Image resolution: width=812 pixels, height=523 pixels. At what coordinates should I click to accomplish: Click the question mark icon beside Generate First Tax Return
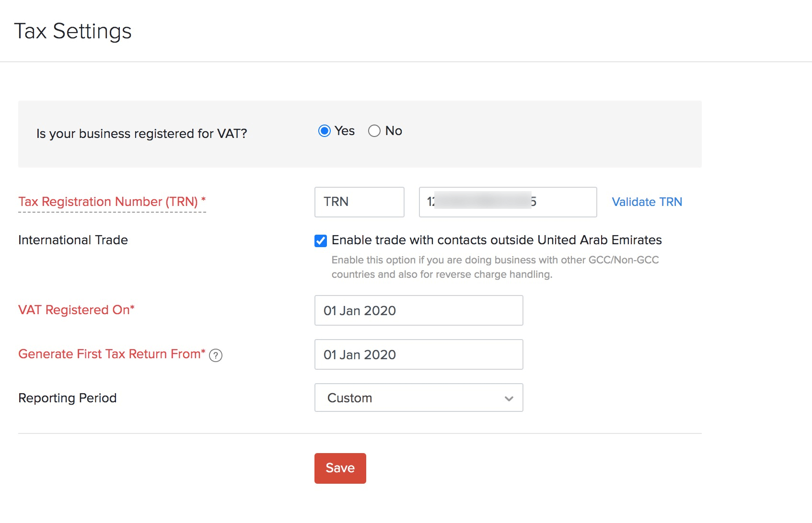click(x=216, y=355)
